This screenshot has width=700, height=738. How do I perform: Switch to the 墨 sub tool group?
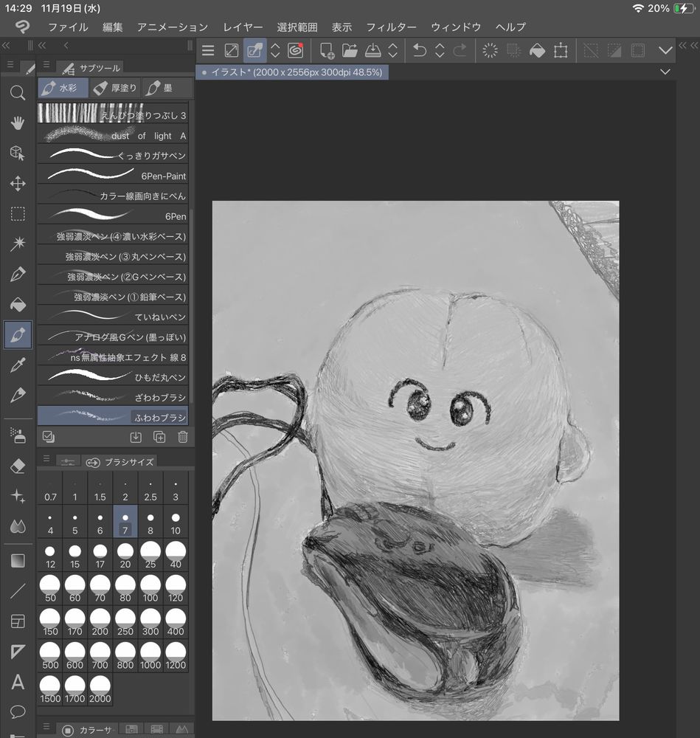click(x=167, y=88)
